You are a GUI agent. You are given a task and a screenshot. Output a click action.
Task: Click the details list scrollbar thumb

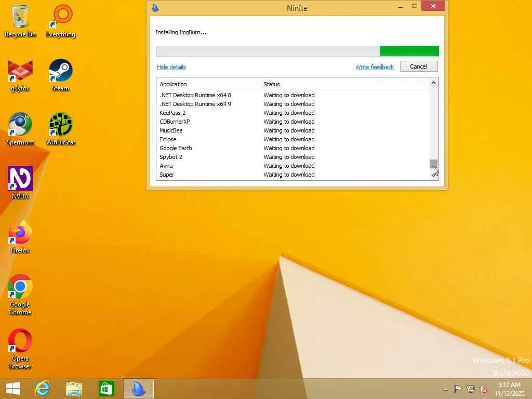click(x=433, y=164)
